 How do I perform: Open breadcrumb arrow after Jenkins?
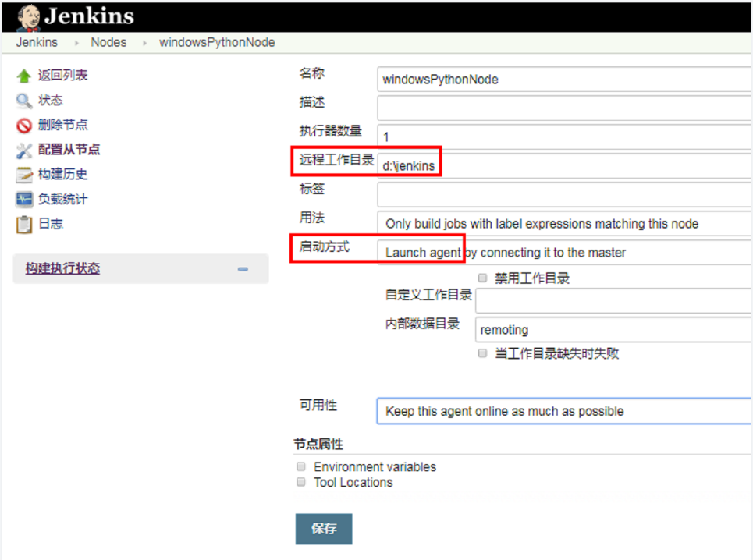(76, 43)
